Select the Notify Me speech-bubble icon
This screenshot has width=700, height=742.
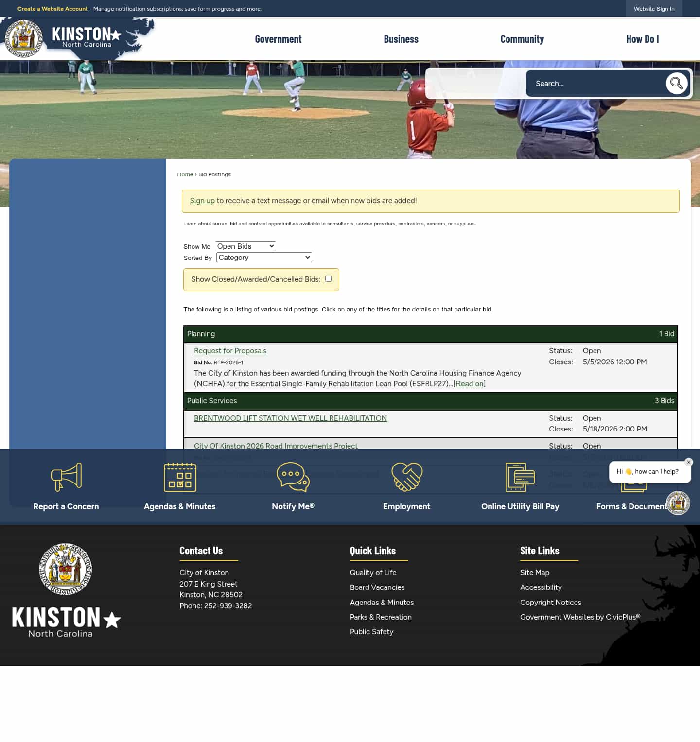click(293, 477)
